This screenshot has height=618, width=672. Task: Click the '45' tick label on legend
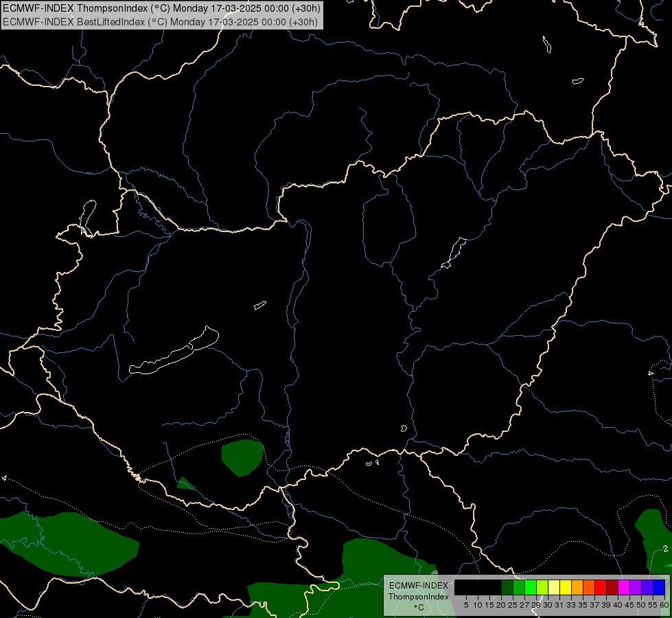[x=629, y=605]
